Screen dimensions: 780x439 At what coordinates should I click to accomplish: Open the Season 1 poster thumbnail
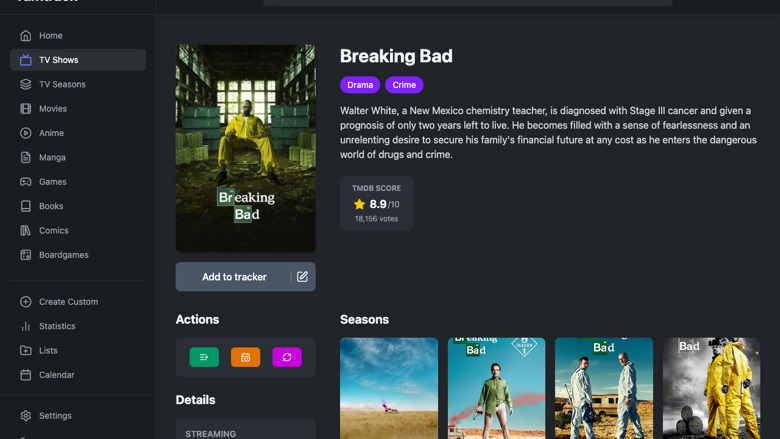496,388
